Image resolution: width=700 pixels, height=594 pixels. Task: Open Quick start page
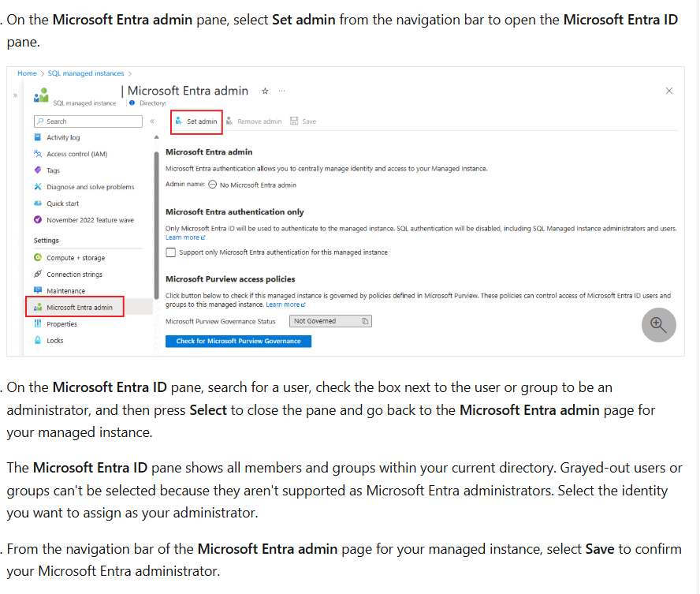click(x=62, y=204)
